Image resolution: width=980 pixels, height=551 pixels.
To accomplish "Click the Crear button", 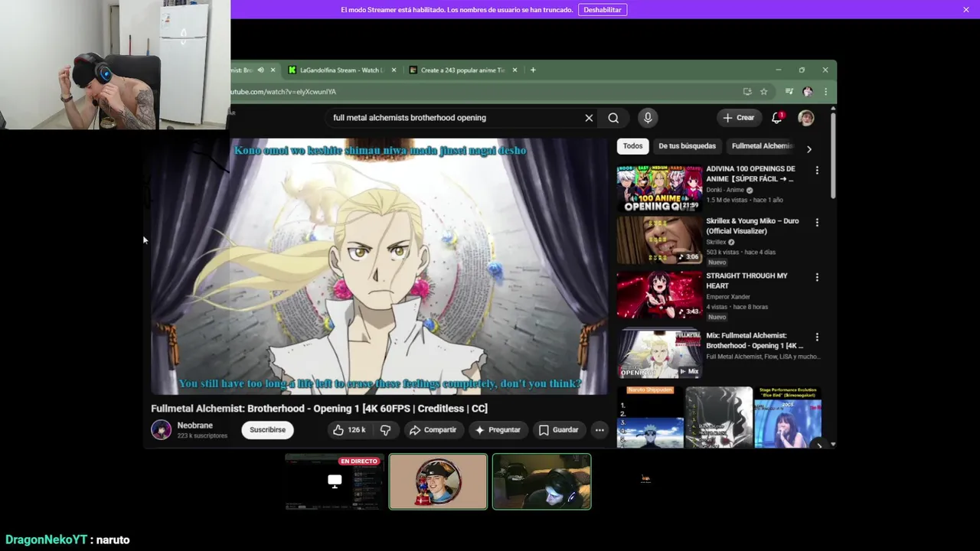I will tap(738, 118).
